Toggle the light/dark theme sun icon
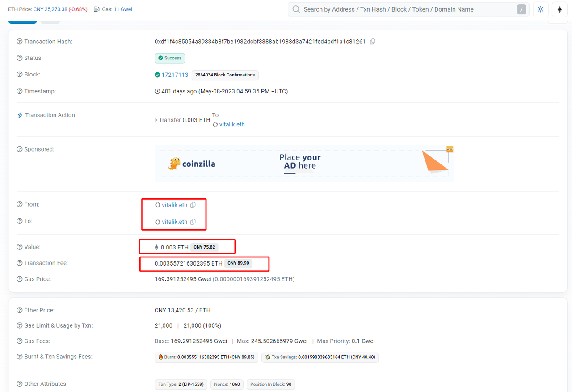This screenshot has width=572, height=392. (x=541, y=9)
